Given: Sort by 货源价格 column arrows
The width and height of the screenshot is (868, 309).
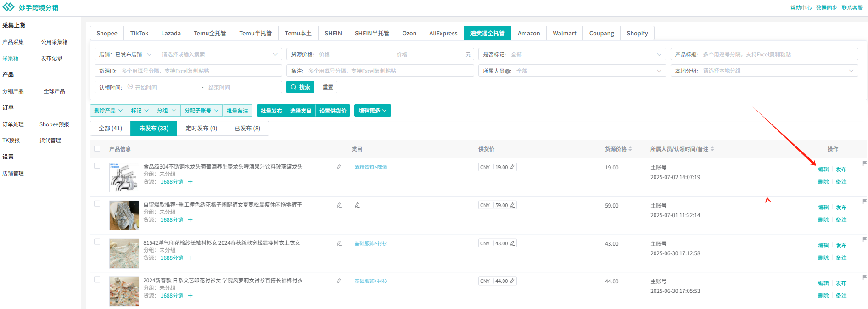Looking at the screenshot, I should [x=630, y=149].
